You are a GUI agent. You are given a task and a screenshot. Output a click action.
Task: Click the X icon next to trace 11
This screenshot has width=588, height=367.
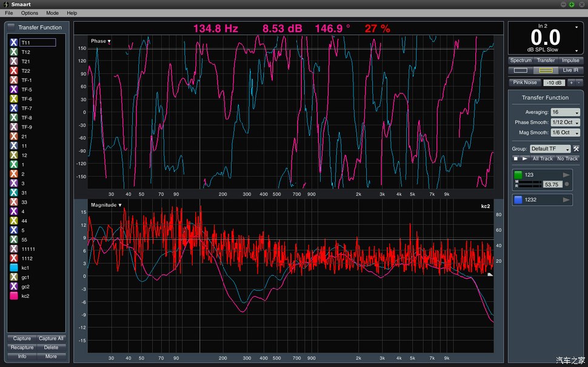tap(14, 145)
